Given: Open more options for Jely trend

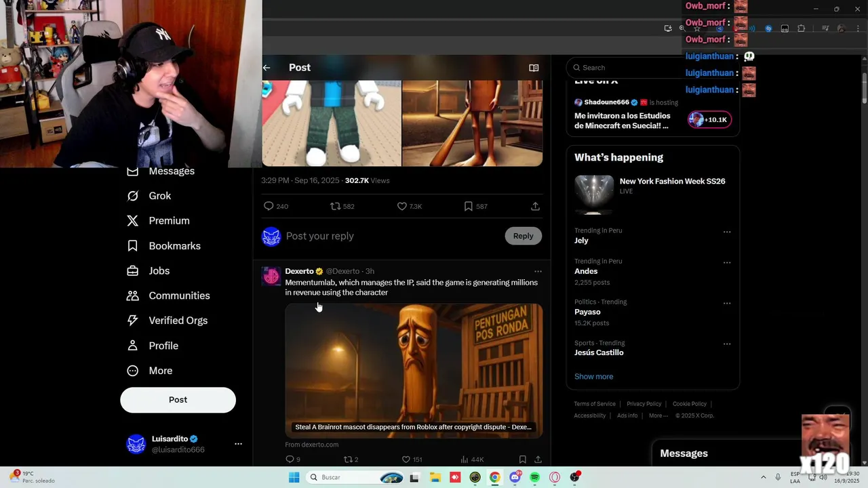Looking at the screenshot, I should (727, 232).
